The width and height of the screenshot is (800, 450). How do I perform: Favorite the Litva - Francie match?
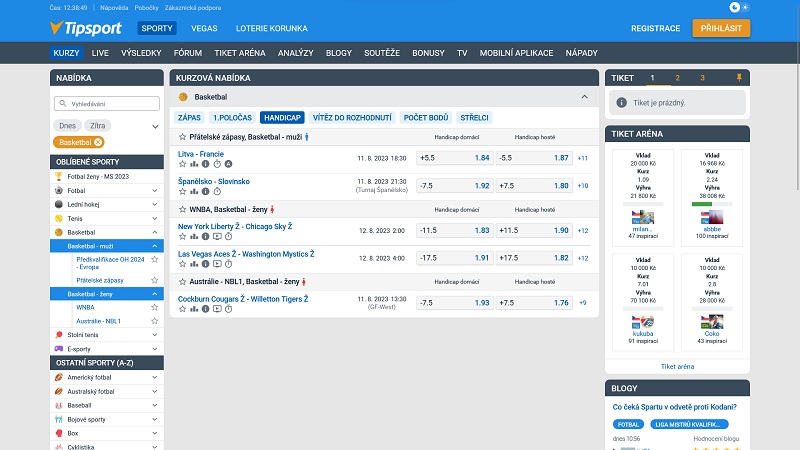pos(182,164)
